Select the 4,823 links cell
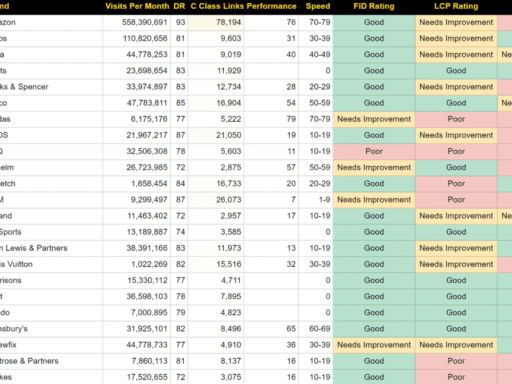 click(216, 313)
